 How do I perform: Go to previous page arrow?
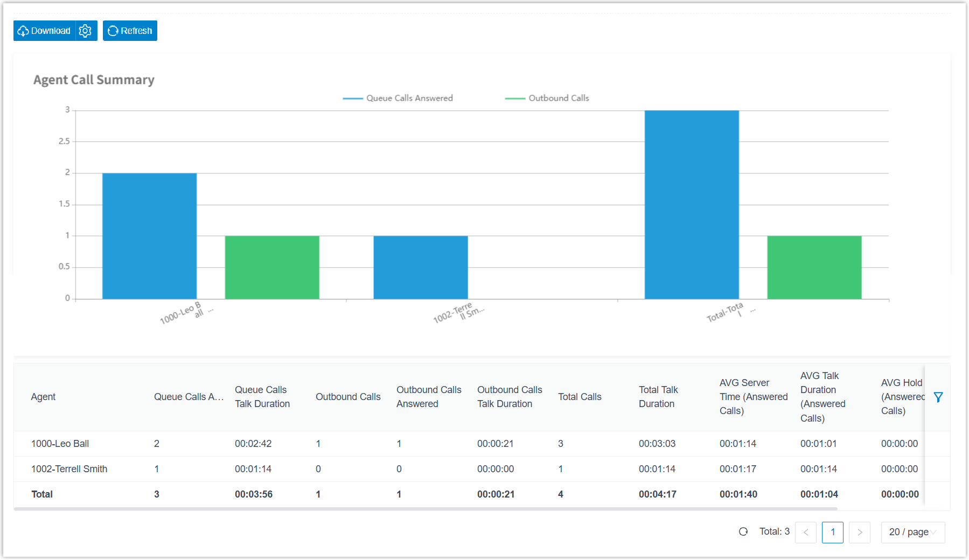pyautogui.click(x=806, y=532)
